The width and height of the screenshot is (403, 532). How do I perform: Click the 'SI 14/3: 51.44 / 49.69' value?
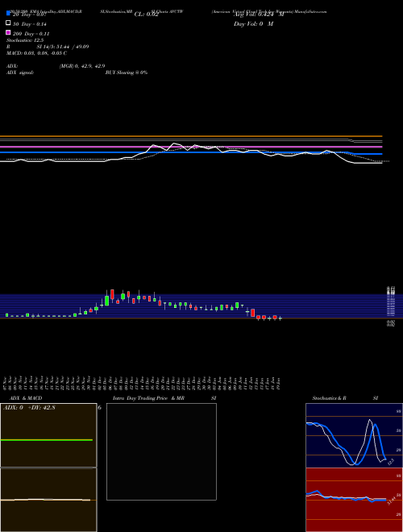click(63, 47)
